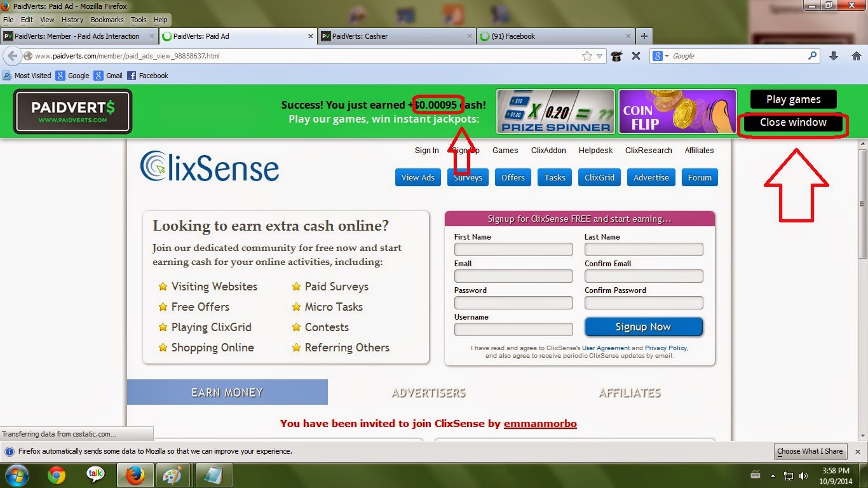Open the Bookmarks menu
This screenshot has height=488, width=868.
107,20
